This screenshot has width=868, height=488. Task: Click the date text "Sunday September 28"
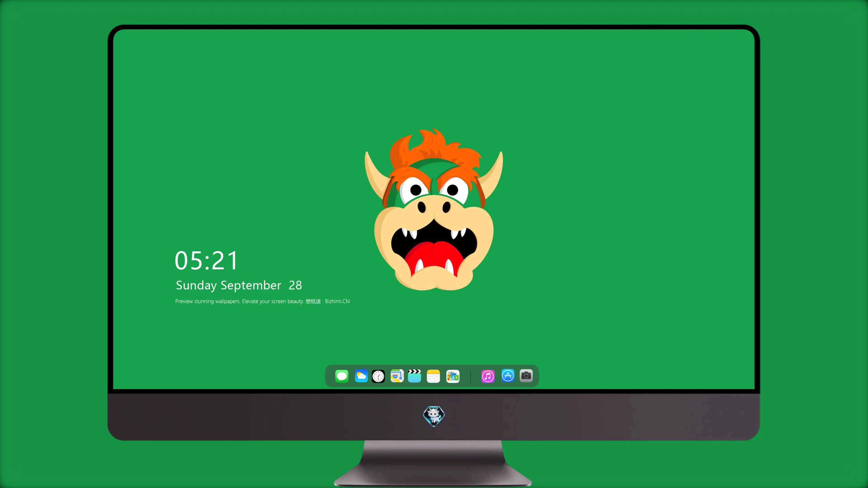coord(239,285)
